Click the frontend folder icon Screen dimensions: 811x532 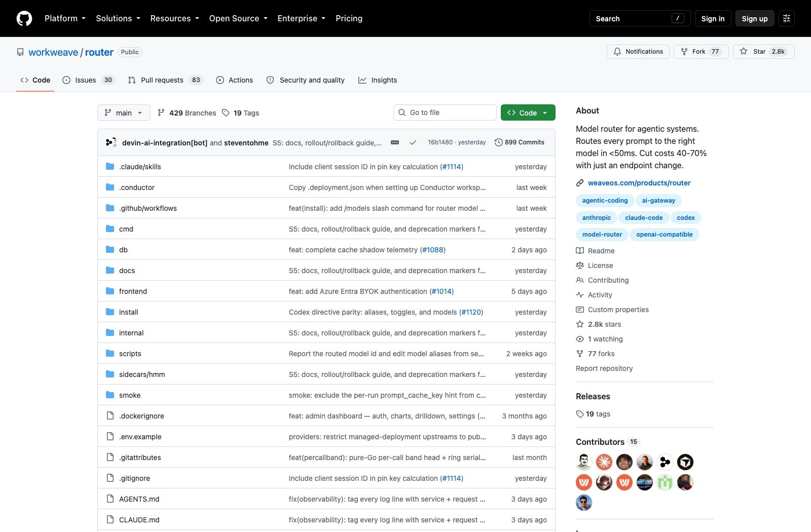tap(110, 291)
